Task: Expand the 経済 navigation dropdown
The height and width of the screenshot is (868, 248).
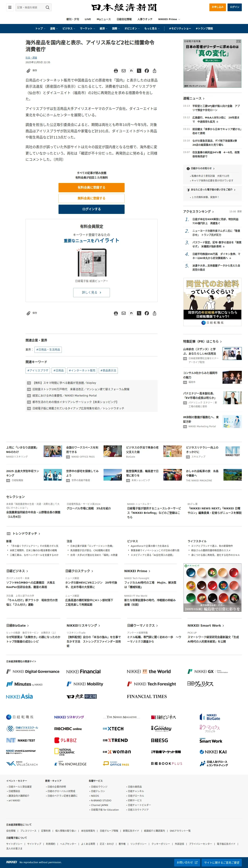Action: tap(104, 29)
